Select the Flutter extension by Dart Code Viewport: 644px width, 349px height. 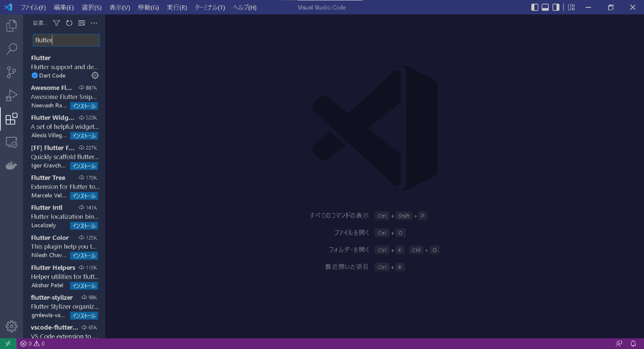click(64, 67)
